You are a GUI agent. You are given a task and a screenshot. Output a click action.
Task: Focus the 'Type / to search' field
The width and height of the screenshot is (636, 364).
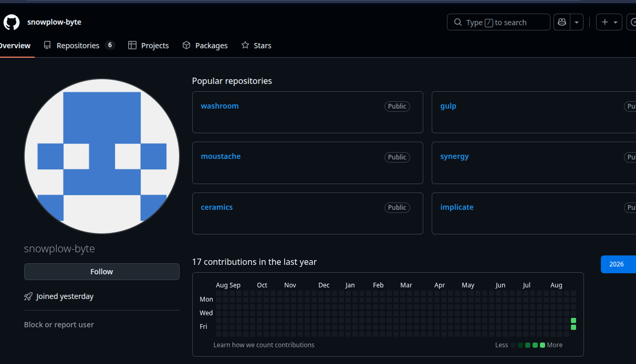pos(498,22)
